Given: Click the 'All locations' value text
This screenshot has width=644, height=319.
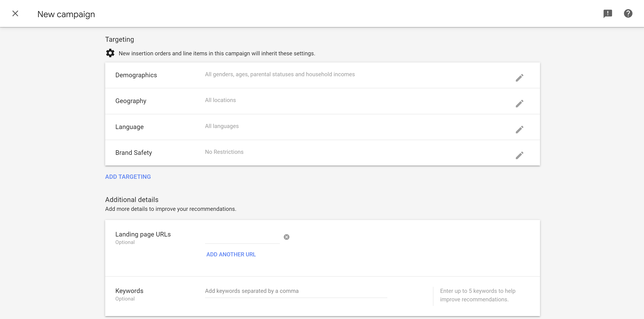Looking at the screenshot, I should 220,100.
